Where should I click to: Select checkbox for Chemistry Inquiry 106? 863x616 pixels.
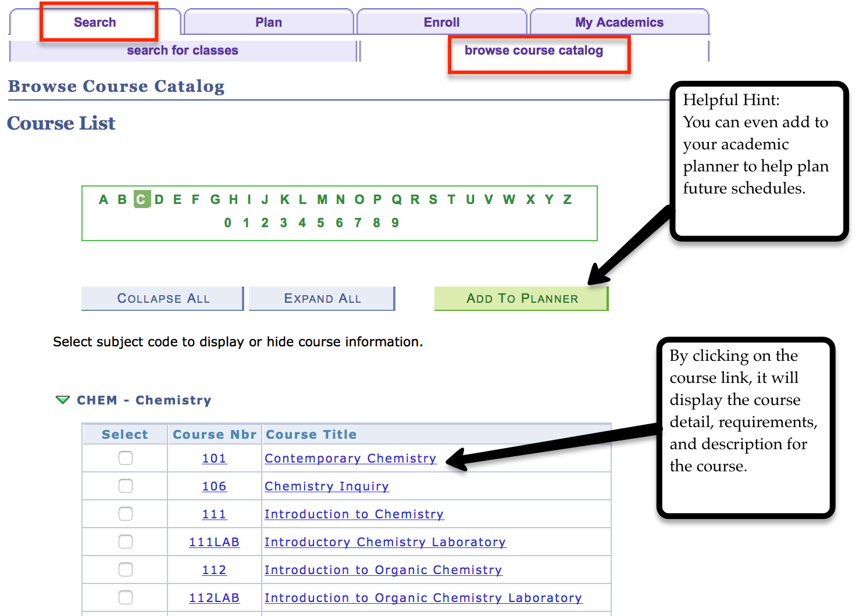(x=126, y=486)
